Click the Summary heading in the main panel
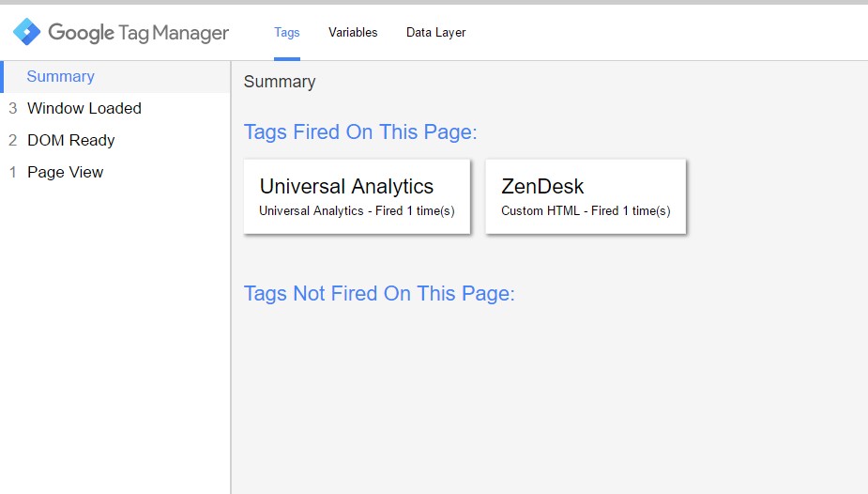Image resolution: width=868 pixels, height=494 pixels. click(280, 82)
